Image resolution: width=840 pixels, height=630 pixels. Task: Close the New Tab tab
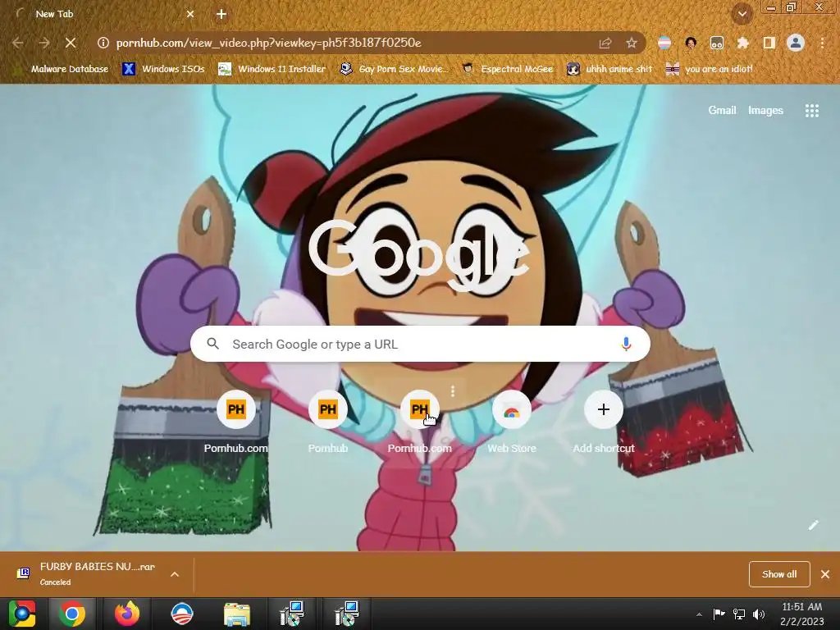tap(190, 14)
